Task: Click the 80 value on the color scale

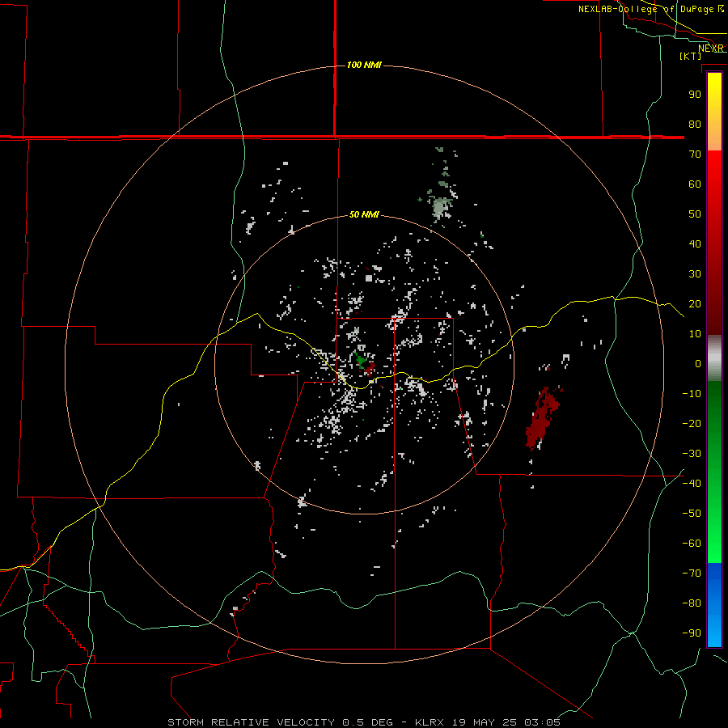Action: (695, 125)
